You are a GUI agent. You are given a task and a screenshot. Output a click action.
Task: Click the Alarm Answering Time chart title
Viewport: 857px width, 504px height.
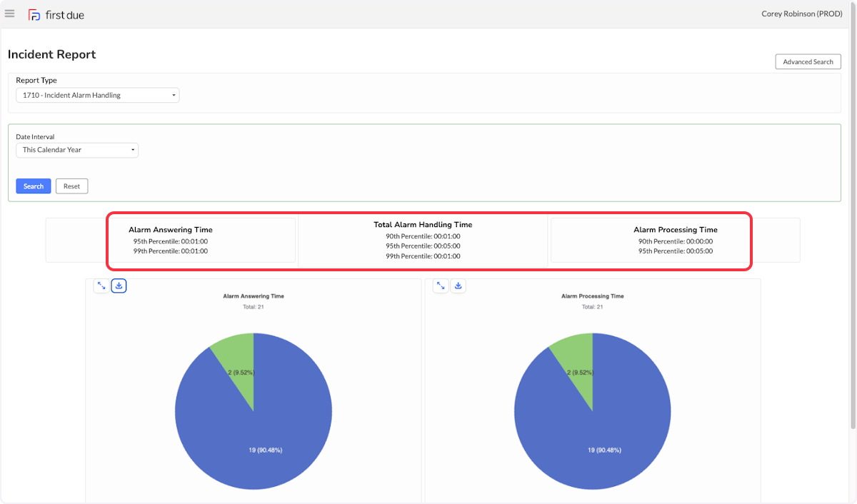pyautogui.click(x=254, y=296)
